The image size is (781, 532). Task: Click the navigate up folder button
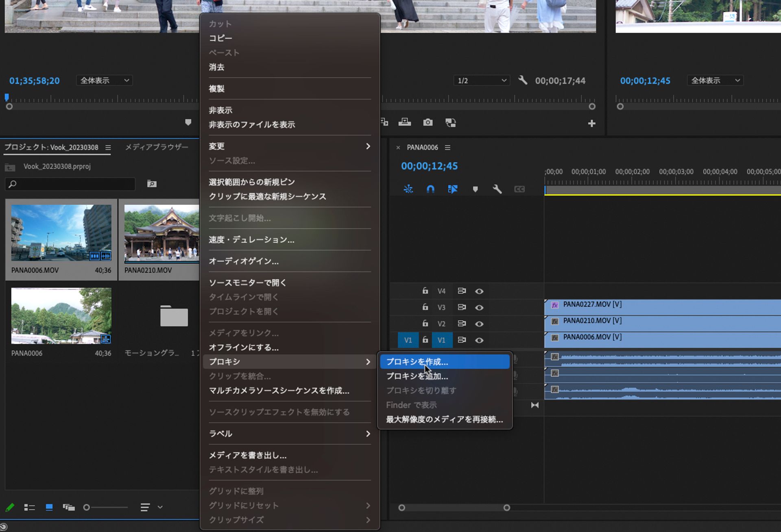[9, 167]
